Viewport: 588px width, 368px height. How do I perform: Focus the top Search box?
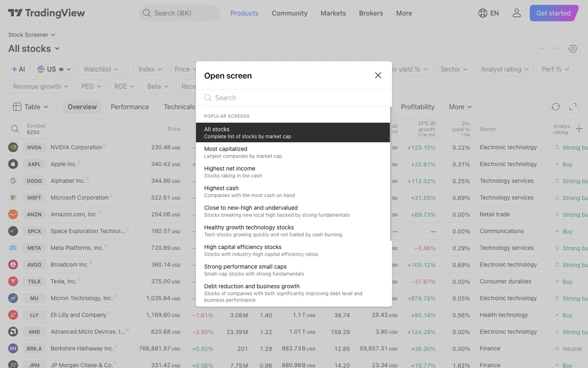179,13
